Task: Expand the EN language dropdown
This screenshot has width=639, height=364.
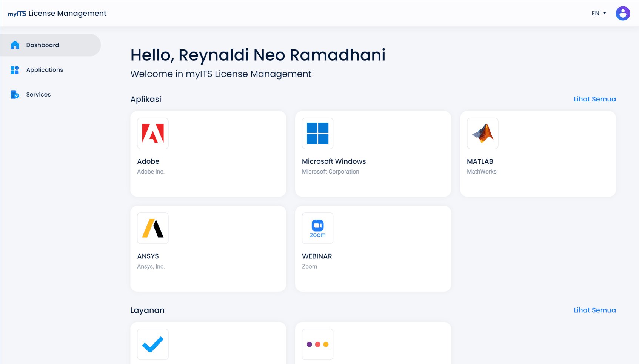Action: [599, 13]
